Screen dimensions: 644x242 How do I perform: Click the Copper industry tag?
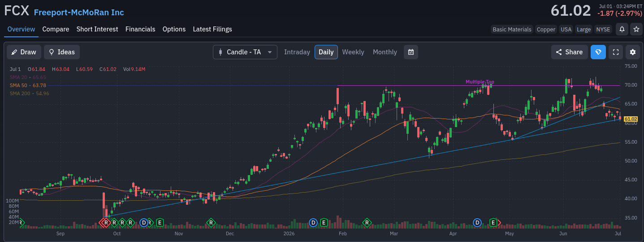[546, 29]
